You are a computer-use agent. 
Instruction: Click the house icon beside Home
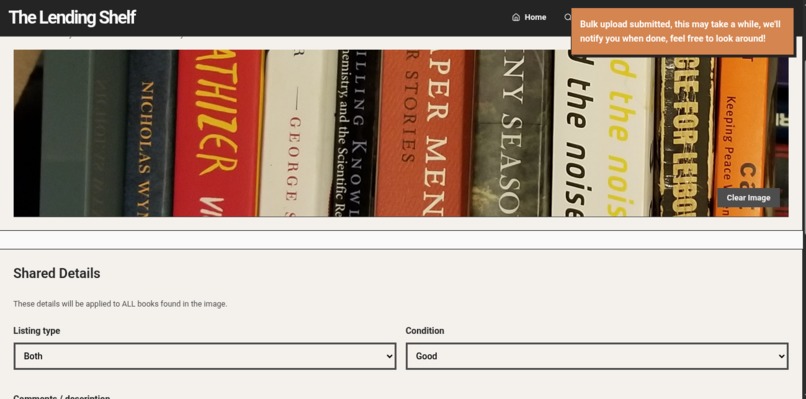pos(516,17)
